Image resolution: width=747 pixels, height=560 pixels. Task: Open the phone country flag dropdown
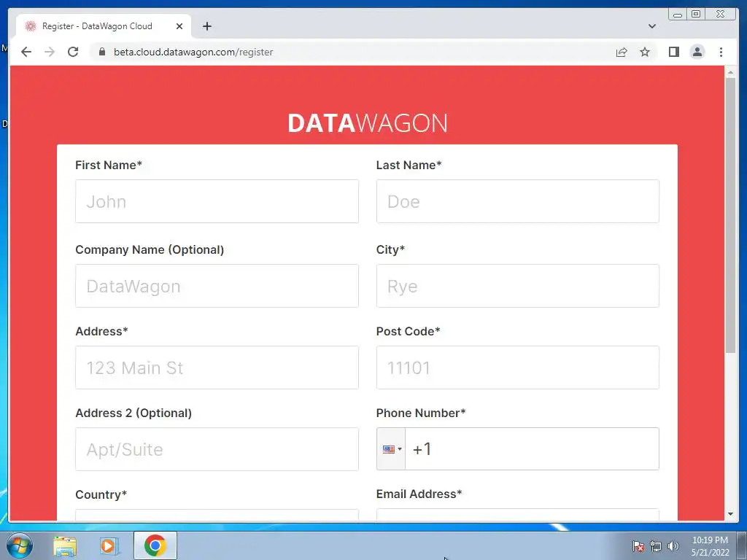391,449
